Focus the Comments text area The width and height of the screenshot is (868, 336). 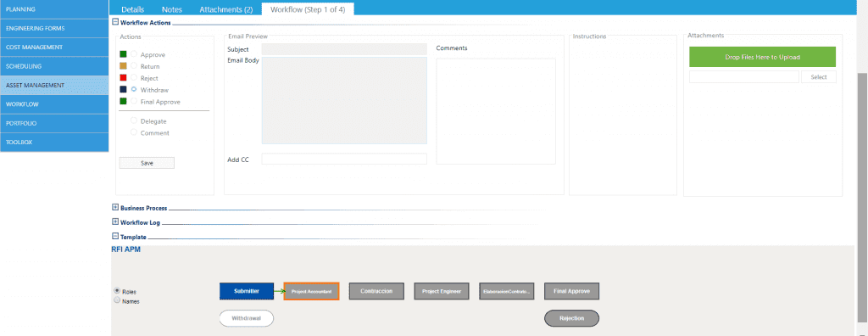tap(495, 111)
